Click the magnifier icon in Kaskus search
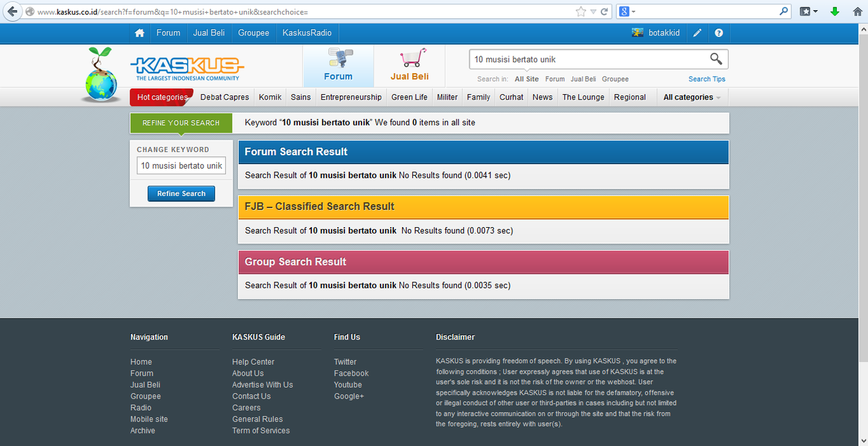 716,59
